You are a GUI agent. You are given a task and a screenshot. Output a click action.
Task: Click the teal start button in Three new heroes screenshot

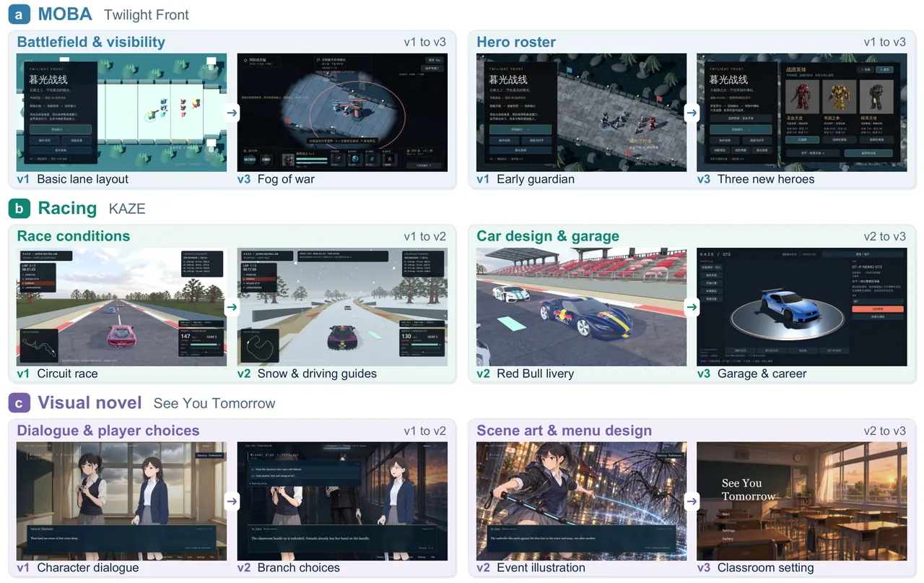tap(741, 129)
